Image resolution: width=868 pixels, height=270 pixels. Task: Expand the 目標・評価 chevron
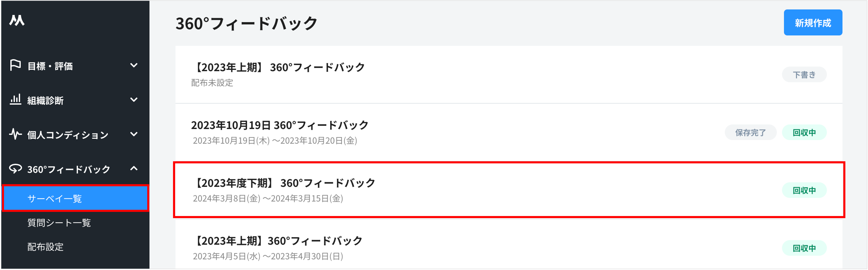[134, 65]
